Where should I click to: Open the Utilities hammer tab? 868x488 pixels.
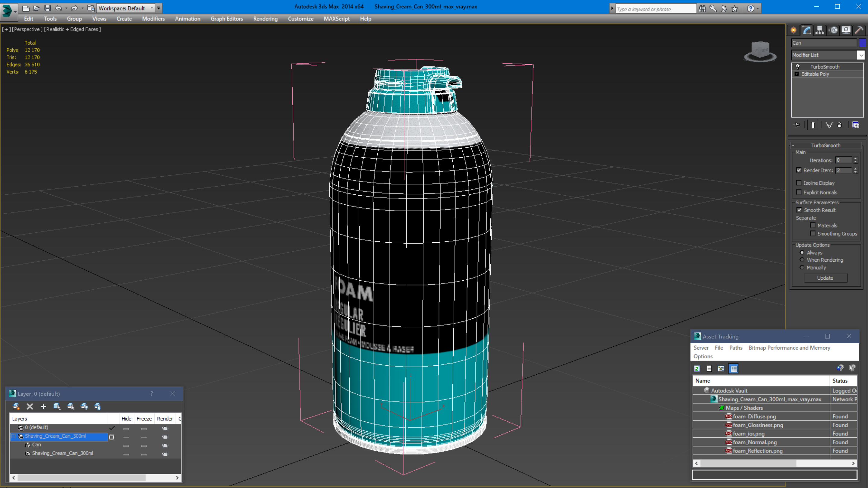click(x=859, y=30)
